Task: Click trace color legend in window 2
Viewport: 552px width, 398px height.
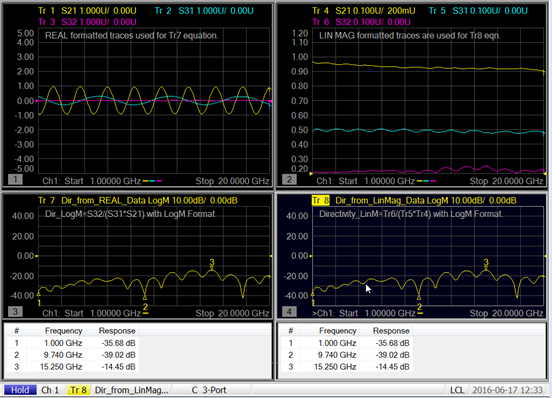Action: coord(426,181)
